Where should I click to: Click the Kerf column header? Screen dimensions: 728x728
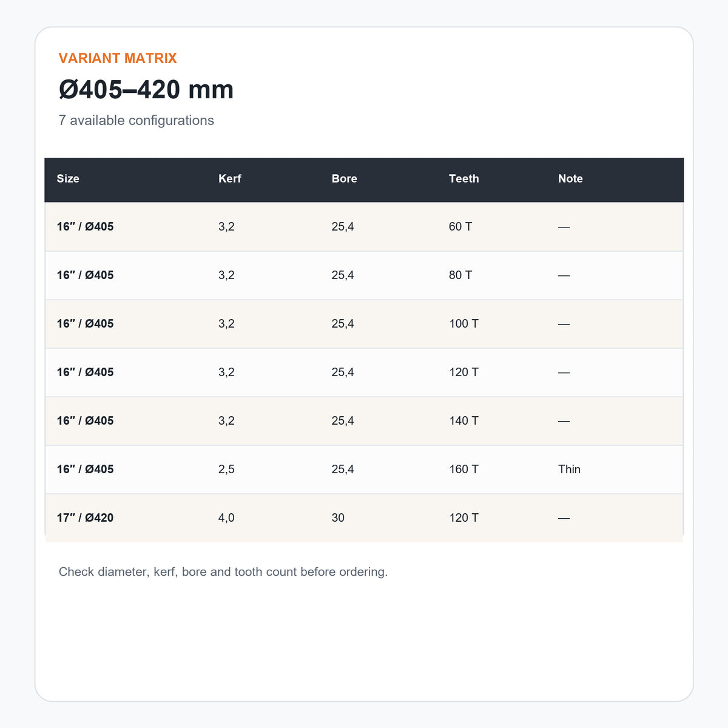coord(230,178)
